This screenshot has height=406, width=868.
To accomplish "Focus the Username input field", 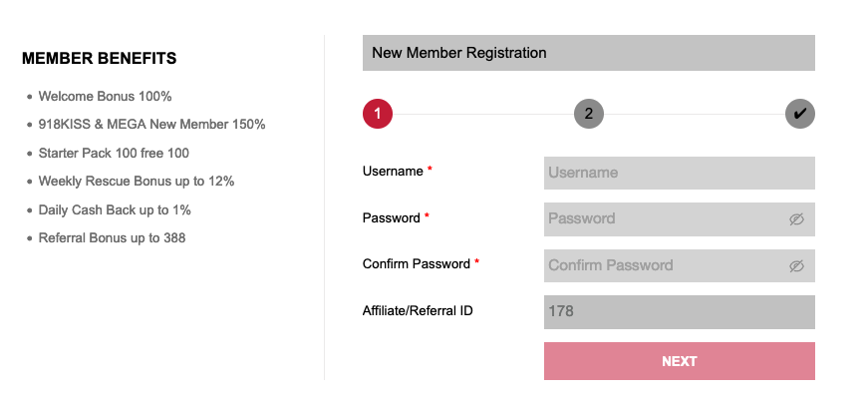I will (680, 173).
